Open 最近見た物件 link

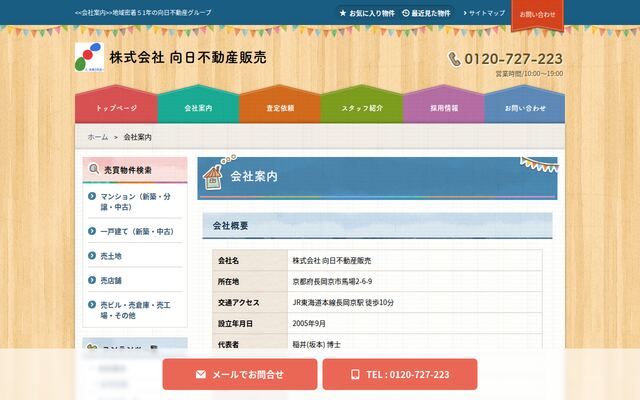tap(427, 13)
